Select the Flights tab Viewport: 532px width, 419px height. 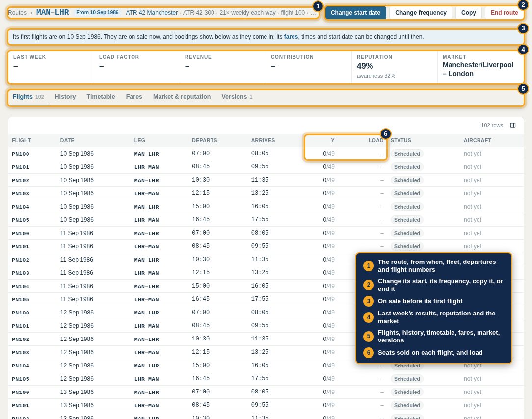coord(28,97)
